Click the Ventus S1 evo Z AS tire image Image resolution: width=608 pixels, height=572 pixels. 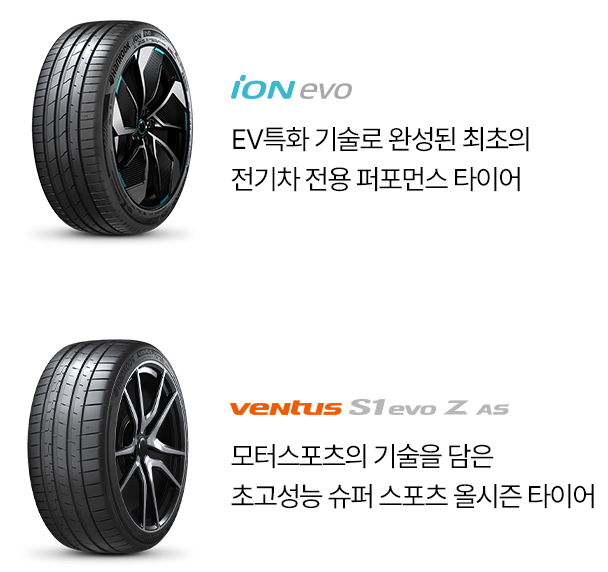click(x=108, y=447)
